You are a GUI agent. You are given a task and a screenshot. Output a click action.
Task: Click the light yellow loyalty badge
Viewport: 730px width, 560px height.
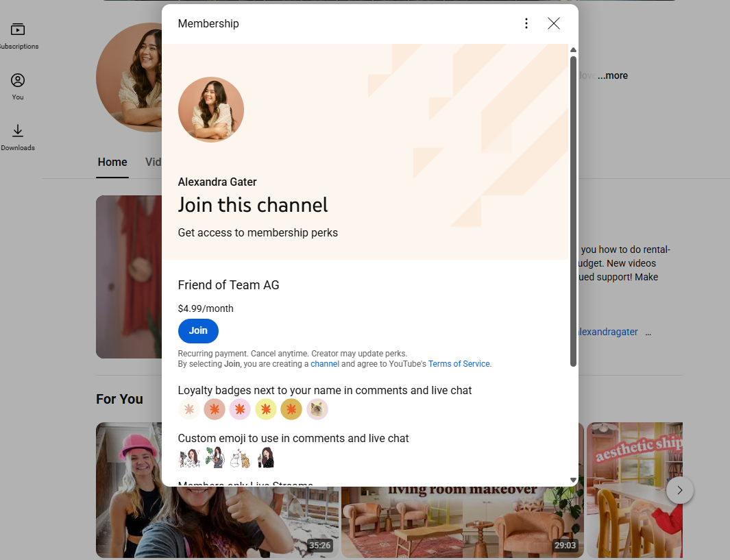pyautogui.click(x=266, y=410)
